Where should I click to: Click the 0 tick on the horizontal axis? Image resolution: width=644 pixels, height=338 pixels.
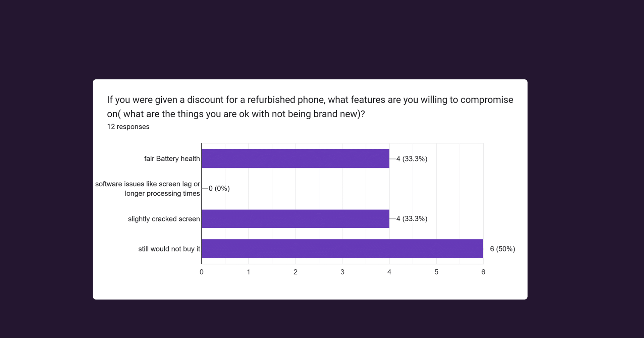(x=202, y=272)
